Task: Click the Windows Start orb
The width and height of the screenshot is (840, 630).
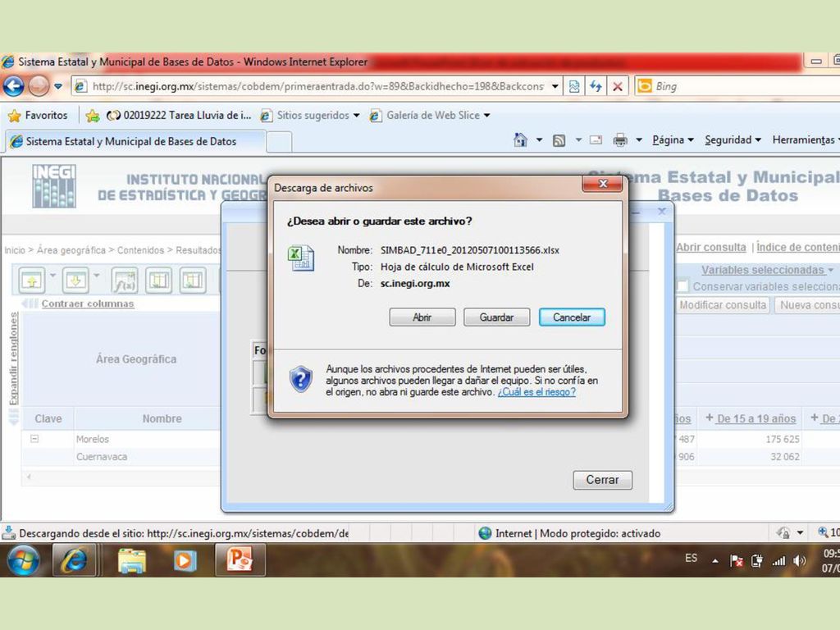Action: point(23,559)
